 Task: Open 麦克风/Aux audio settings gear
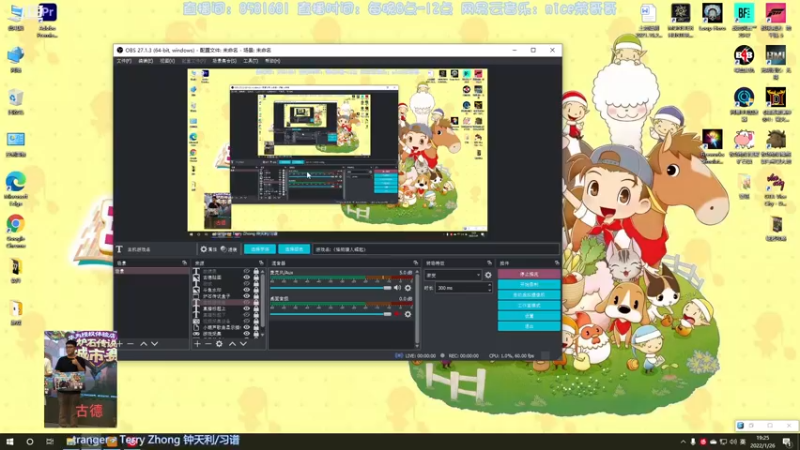[x=408, y=288]
